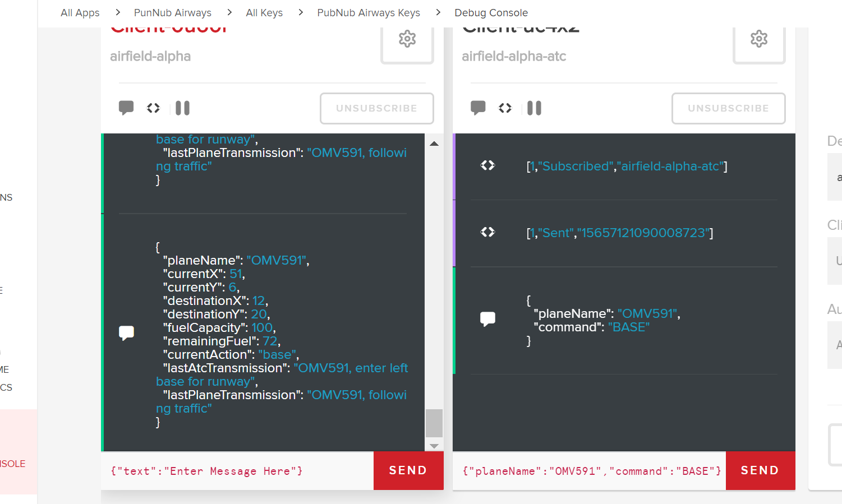The image size is (842, 504).
Task: Unsubscribe from airfield-alpha-atc channel
Action: coord(728,108)
